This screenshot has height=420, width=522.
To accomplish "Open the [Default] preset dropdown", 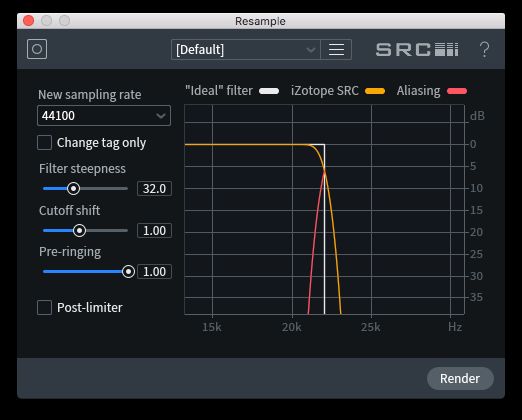I will point(246,50).
